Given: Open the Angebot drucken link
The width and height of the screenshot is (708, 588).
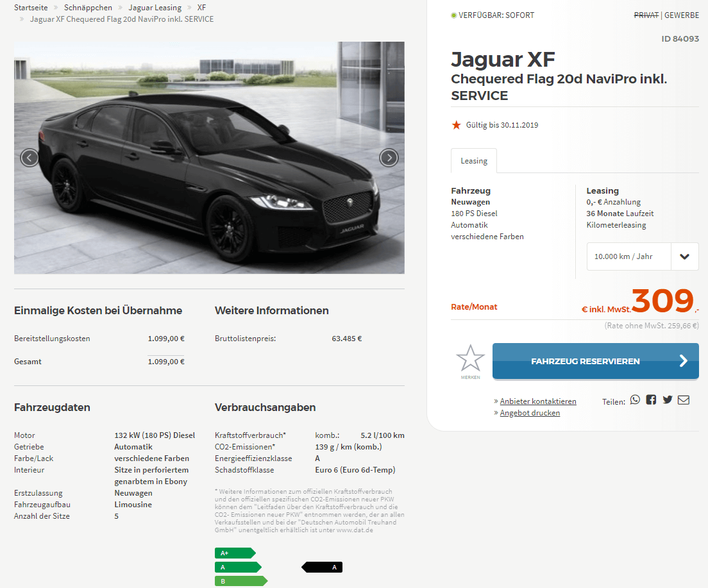Looking at the screenshot, I should tap(530, 413).
